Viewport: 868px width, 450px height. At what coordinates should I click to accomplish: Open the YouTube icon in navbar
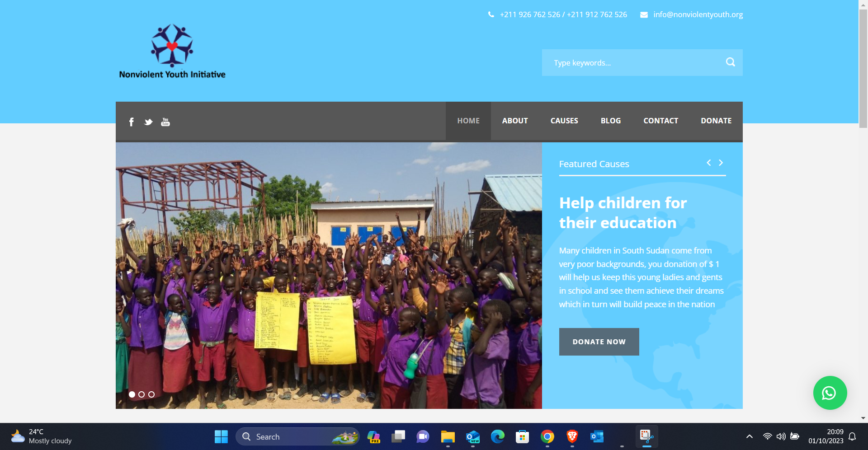pyautogui.click(x=165, y=122)
